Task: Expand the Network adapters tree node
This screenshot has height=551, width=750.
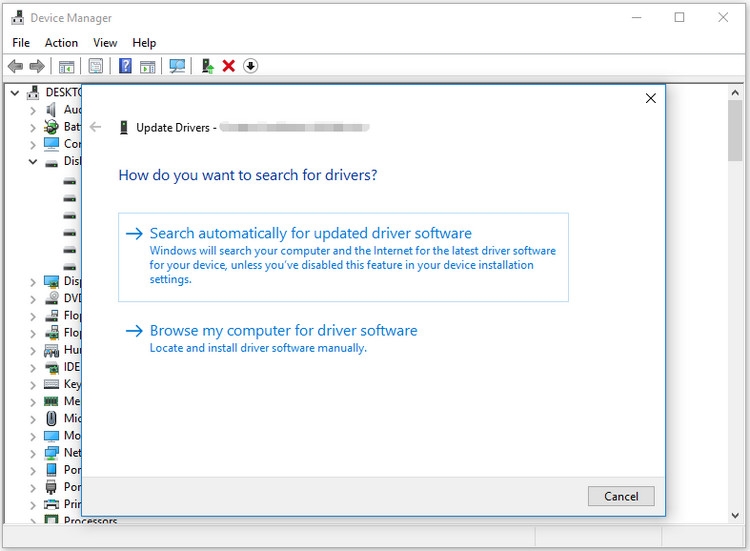Action: [33, 453]
